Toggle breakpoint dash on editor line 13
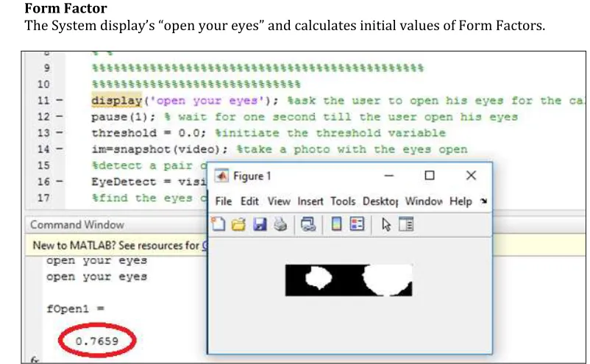This screenshot has height=364, width=590. point(60,133)
